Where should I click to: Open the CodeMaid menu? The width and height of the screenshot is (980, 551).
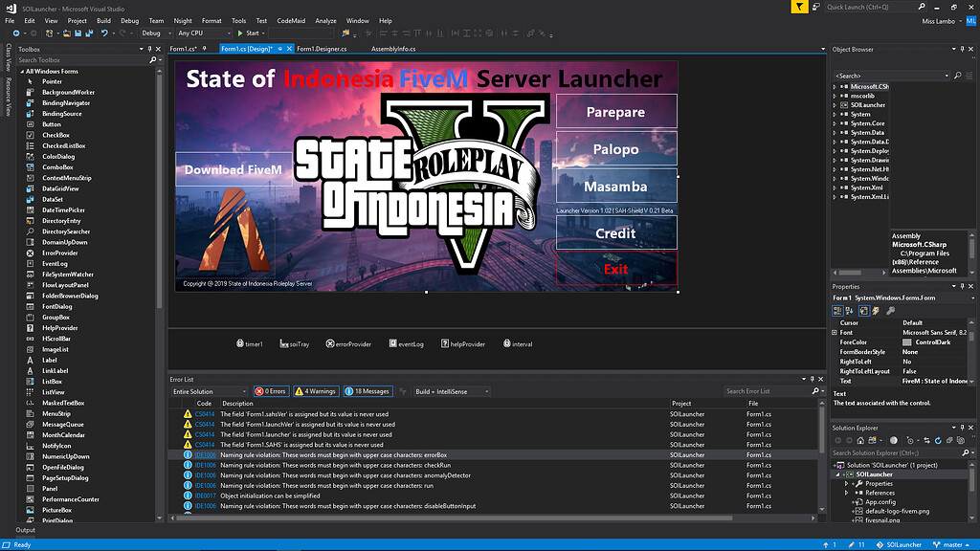point(291,21)
